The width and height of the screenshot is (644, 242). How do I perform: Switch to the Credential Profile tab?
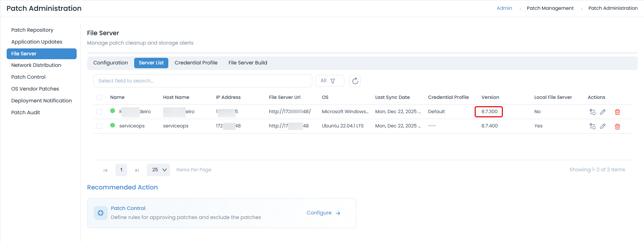tap(196, 63)
